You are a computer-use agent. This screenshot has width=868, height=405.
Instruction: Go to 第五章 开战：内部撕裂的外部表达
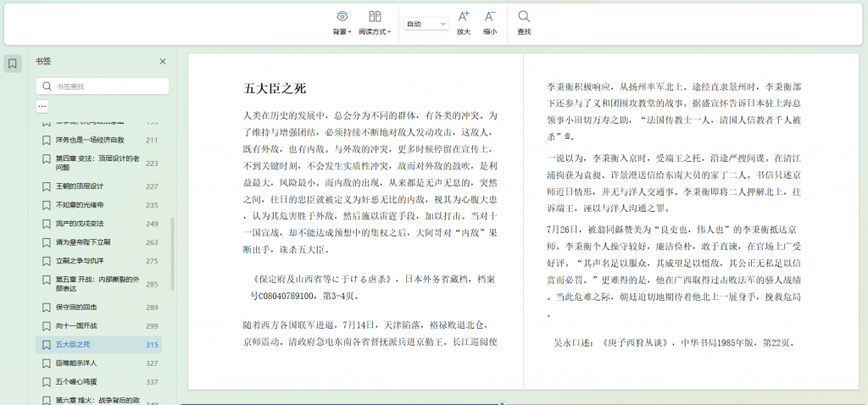tap(97, 284)
